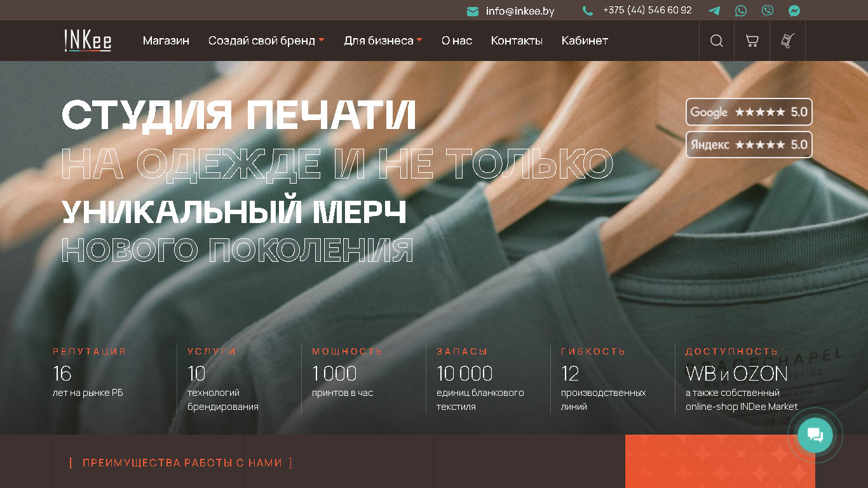Open the Telegram icon in top bar

714,11
